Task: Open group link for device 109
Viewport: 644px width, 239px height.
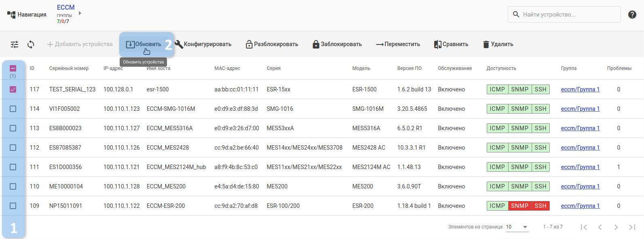Action: (580, 206)
